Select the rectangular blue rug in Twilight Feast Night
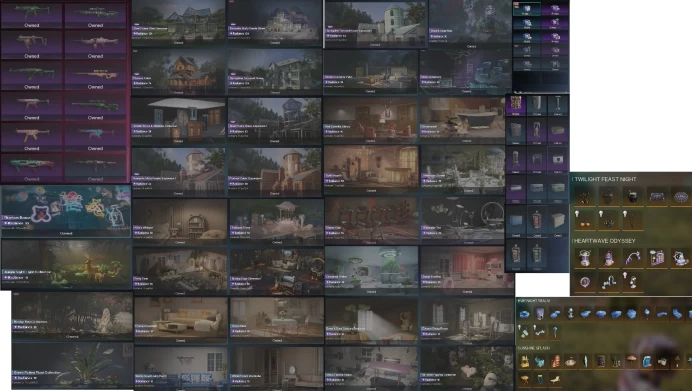 click(x=657, y=197)
